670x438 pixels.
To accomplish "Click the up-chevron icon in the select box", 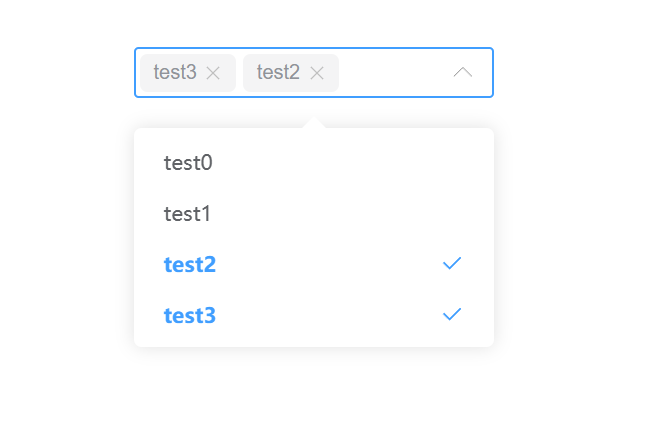I will pyautogui.click(x=462, y=72).
